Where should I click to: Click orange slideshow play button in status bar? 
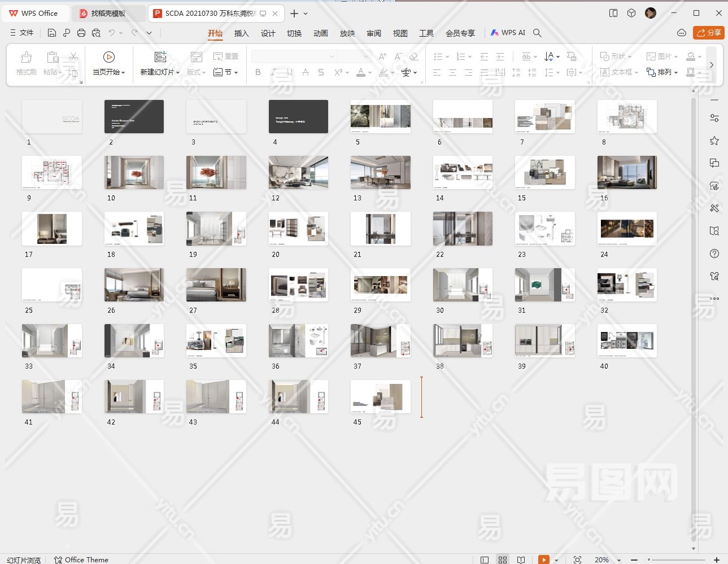click(543, 559)
